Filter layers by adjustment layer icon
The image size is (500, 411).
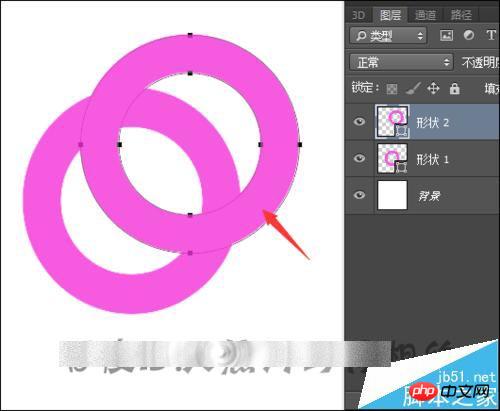469,35
